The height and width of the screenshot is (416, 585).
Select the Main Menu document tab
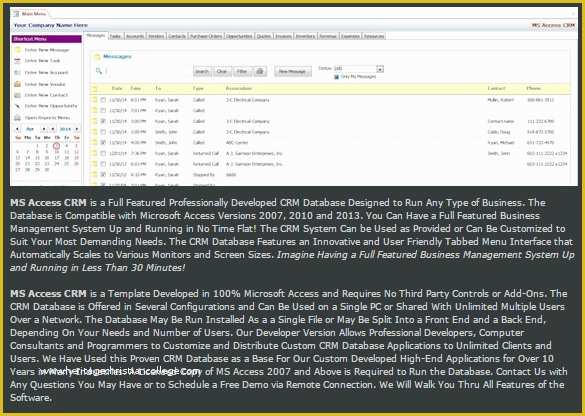coord(31,14)
